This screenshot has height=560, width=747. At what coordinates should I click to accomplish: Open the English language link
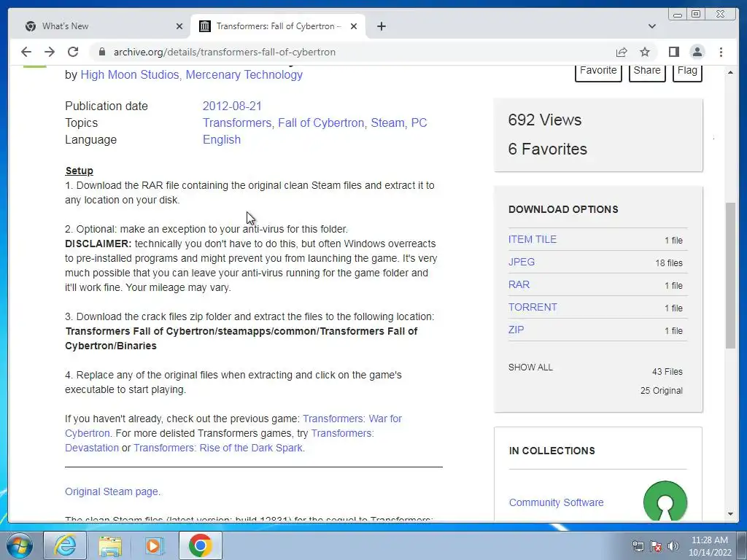point(222,139)
